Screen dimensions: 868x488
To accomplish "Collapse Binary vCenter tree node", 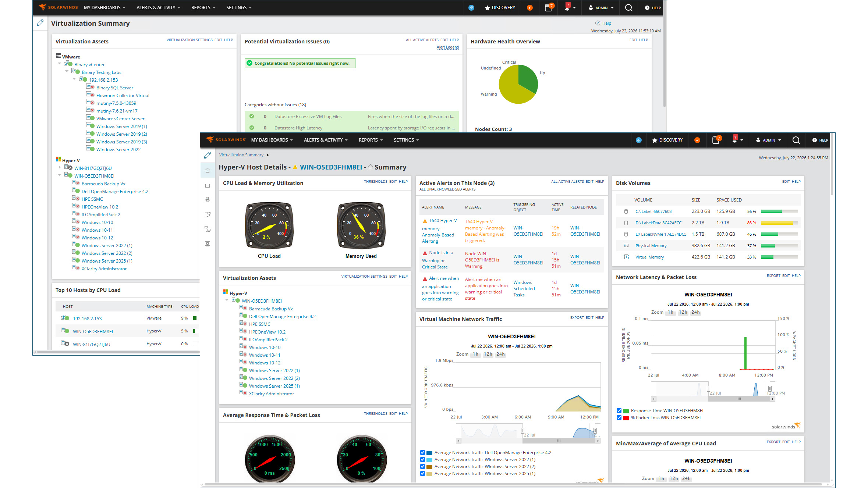I will 59,64.
